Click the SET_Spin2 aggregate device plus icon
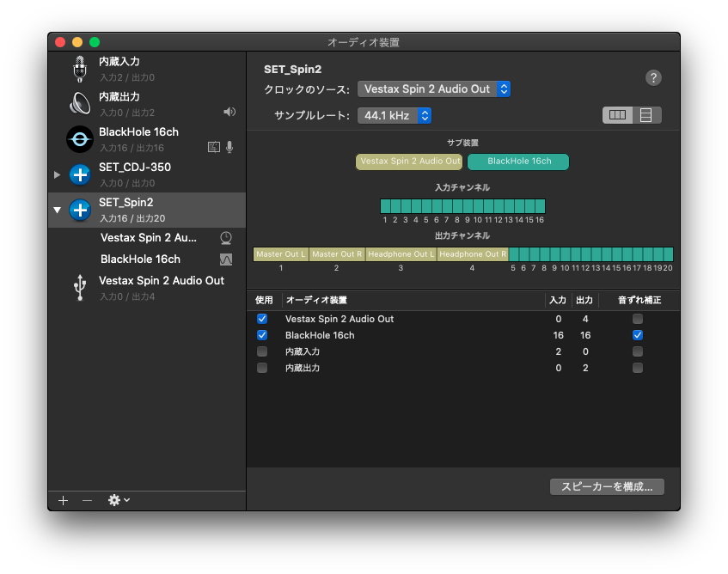This screenshot has height=574, width=728. click(80, 210)
